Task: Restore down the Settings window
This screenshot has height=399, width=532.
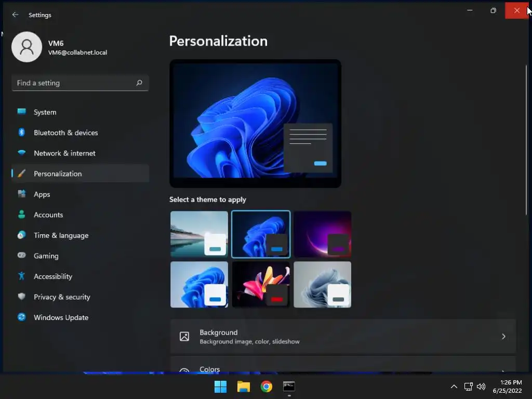Action: (x=494, y=10)
